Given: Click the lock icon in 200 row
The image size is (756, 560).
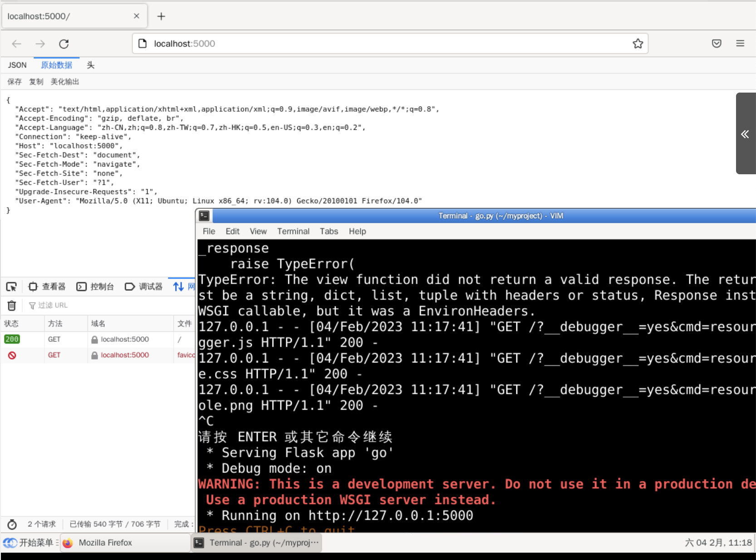Looking at the screenshot, I should click(x=94, y=339).
